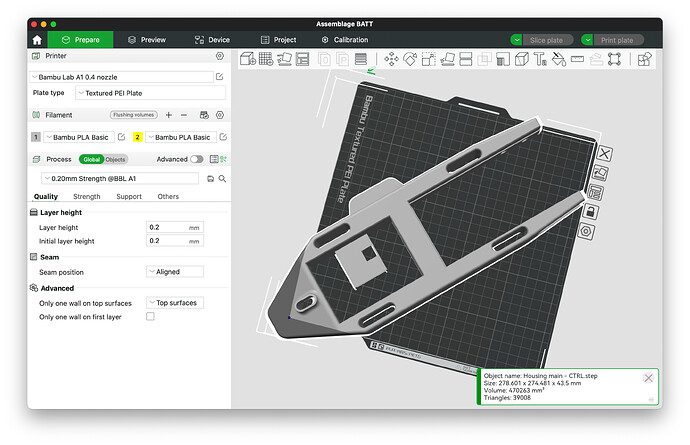Open the Strength settings tab

(x=87, y=197)
